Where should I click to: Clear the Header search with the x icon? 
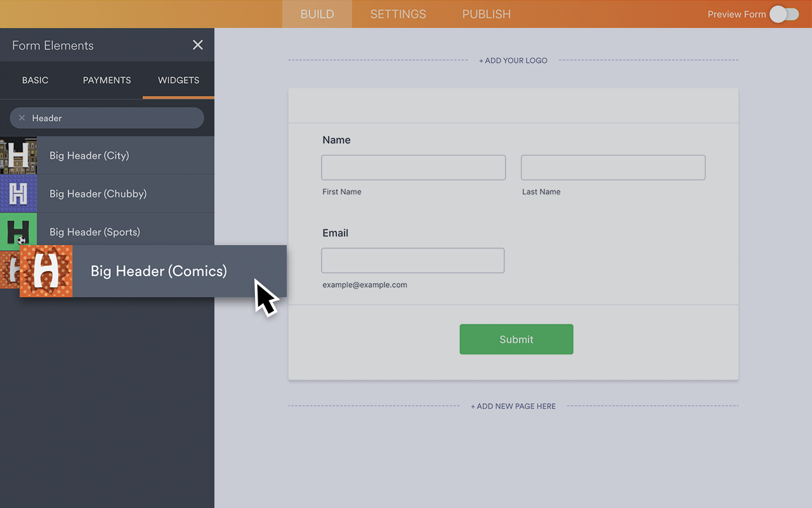click(22, 118)
